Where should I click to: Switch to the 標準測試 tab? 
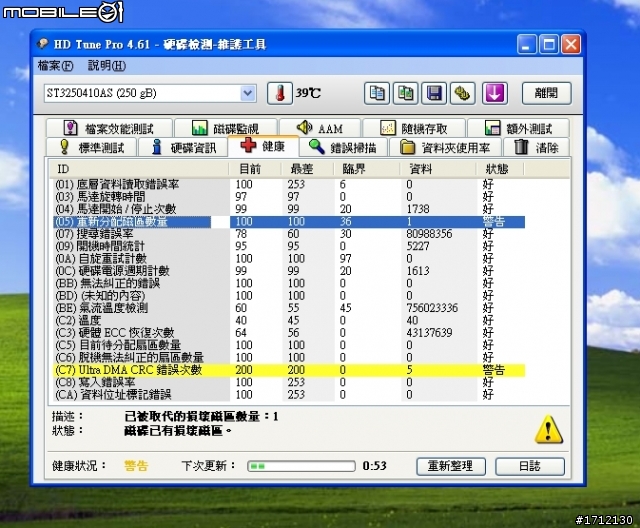pyautogui.click(x=91, y=147)
